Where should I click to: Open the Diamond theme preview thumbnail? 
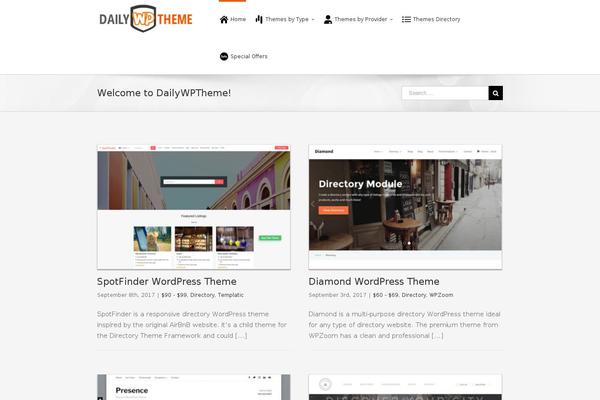click(405, 207)
